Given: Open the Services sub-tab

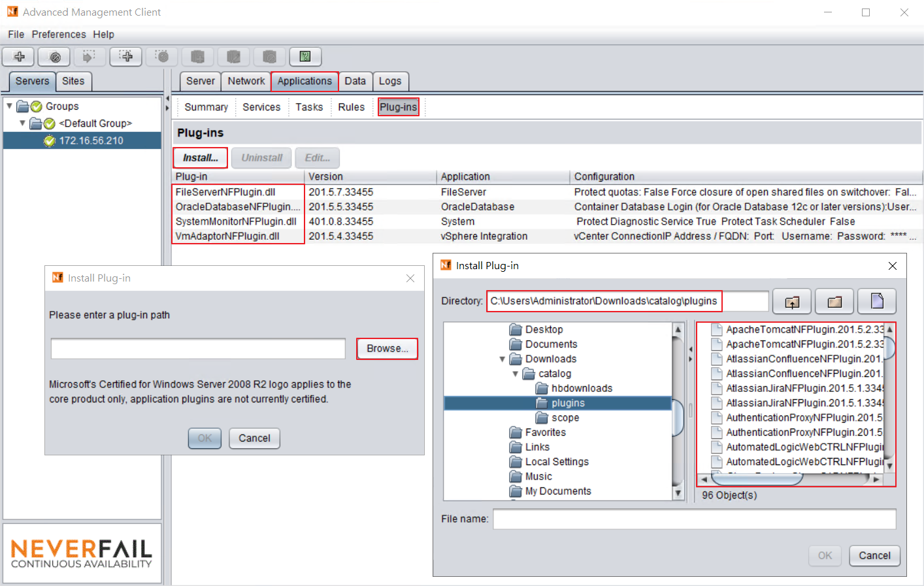Looking at the screenshot, I should point(261,107).
